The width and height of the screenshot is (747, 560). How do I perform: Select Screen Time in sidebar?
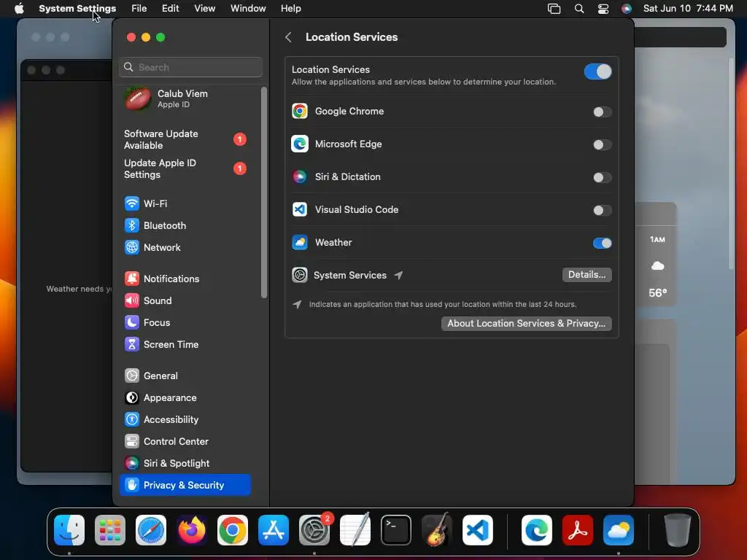point(185,345)
